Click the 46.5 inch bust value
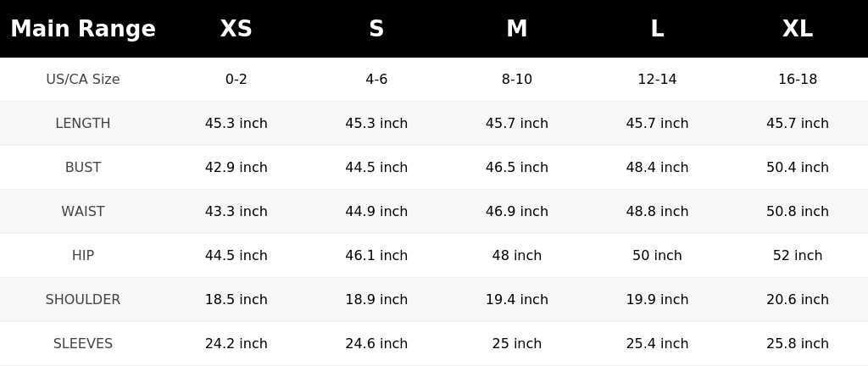Image resolution: width=868 pixels, height=366 pixels. point(517,167)
